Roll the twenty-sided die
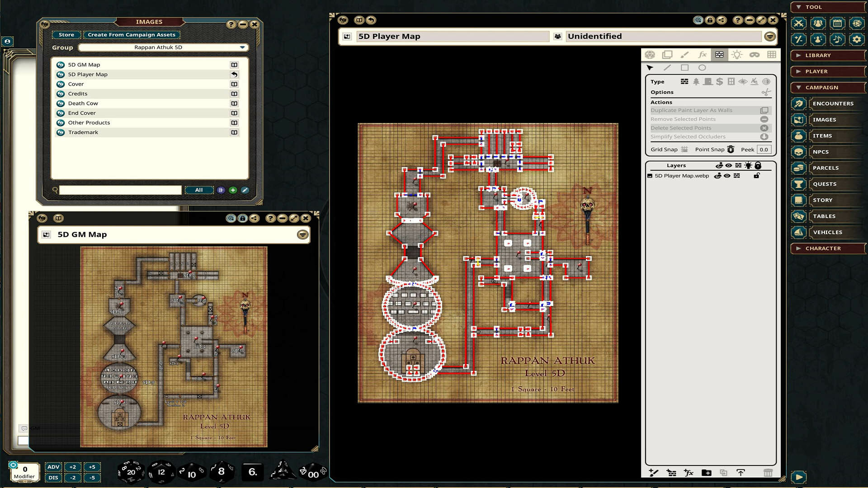 (x=131, y=471)
